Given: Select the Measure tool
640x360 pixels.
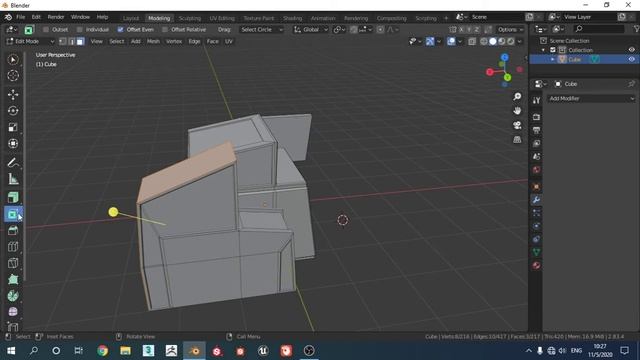Looking at the screenshot, I should [x=13, y=179].
